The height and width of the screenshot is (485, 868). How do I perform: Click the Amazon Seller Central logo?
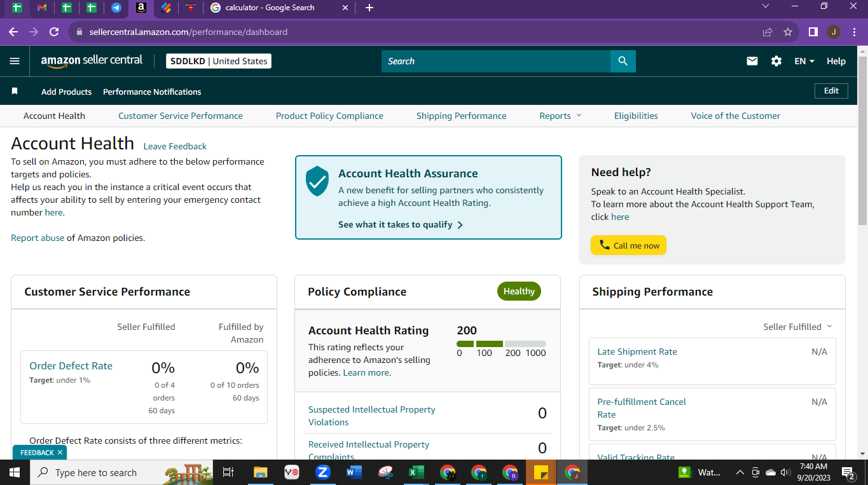coord(92,61)
